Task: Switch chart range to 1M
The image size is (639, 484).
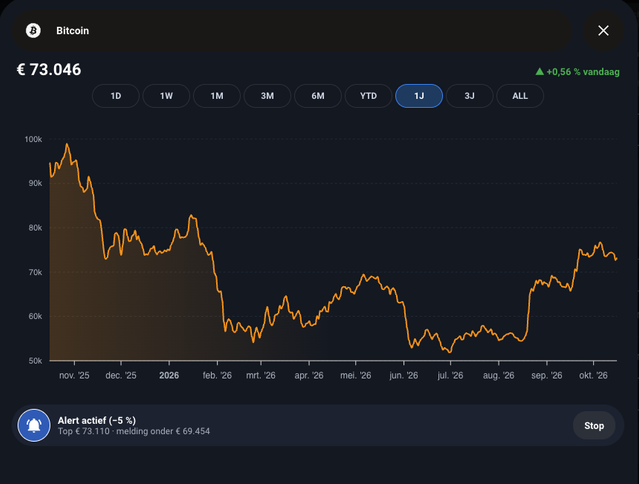Action: tap(217, 96)
